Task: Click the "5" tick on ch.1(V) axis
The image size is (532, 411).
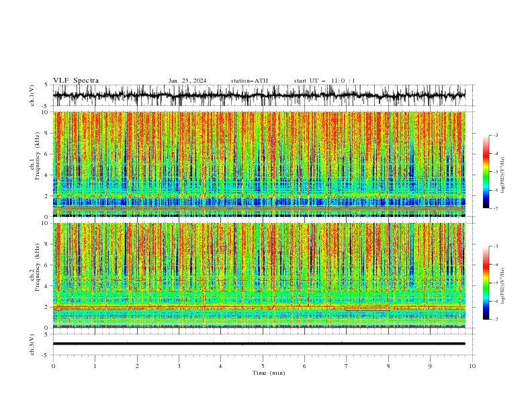Action: (x=47, y=85)
